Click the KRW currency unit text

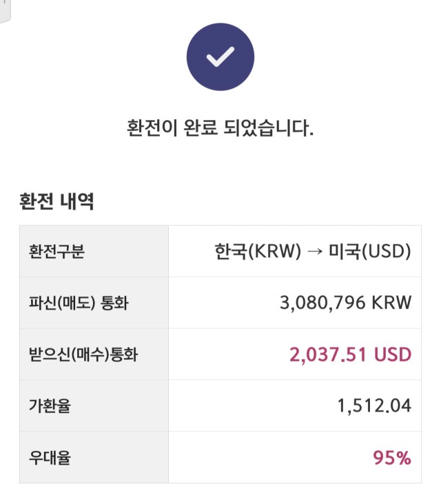pyautogui.click(x=391, y=303)
